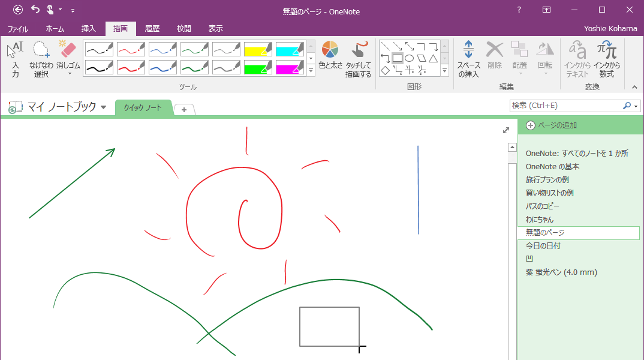Pick the thick blue pen
Image resolution: width=644 pixels, height=360 pixels.
[162, 67]
